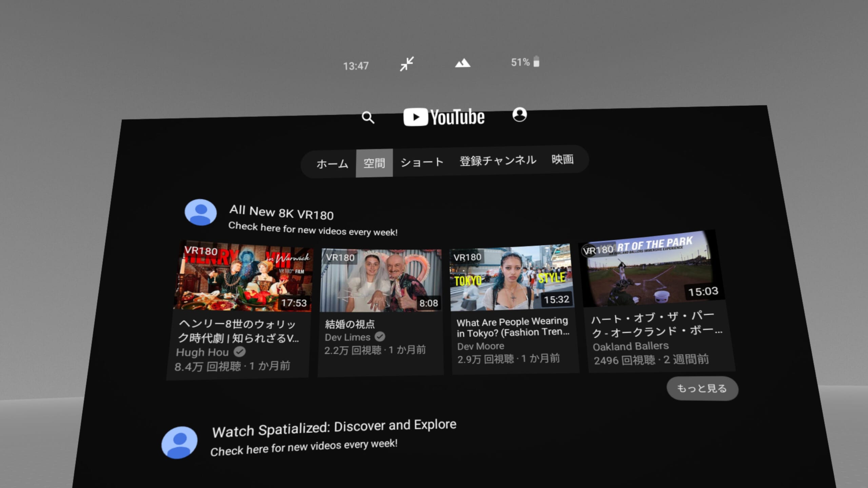Screen dimensions: 868x488
Task: Switch to the 映画 tab
Action: [562, 159]
